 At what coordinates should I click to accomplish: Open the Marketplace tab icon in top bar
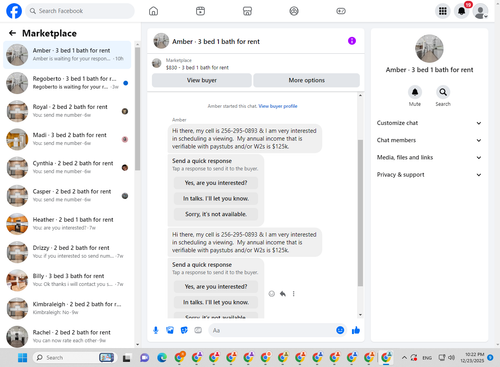[x=247, y=11]
